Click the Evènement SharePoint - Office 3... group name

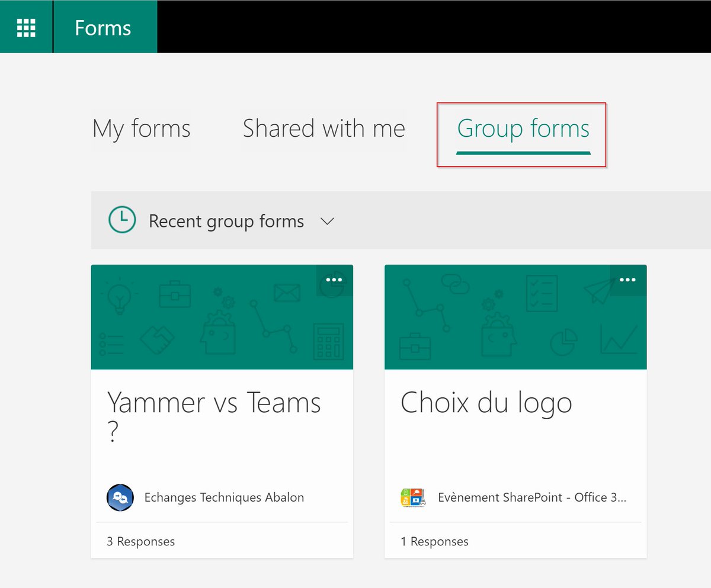click(x=532, y=497)
